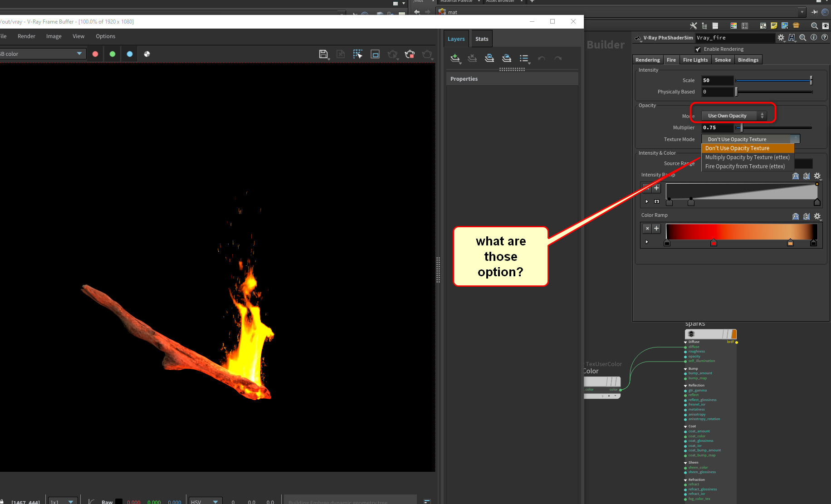Open the Opacity Mode dropdown 'Use Own Opacity'
Image resolution: width=831 pixels, height=504 pixels.
733,116
